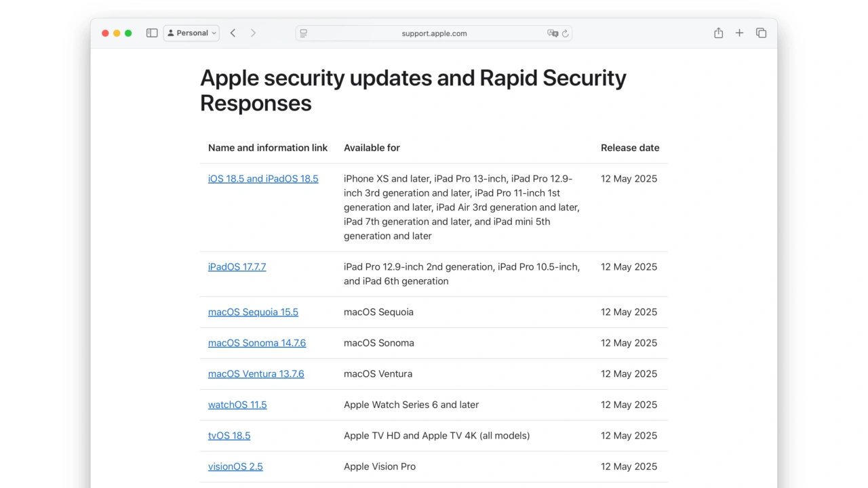Click the support.apple.com address field
Image resolution: width=868 pixels, height=488 pixels.
[x=434, y=33]
